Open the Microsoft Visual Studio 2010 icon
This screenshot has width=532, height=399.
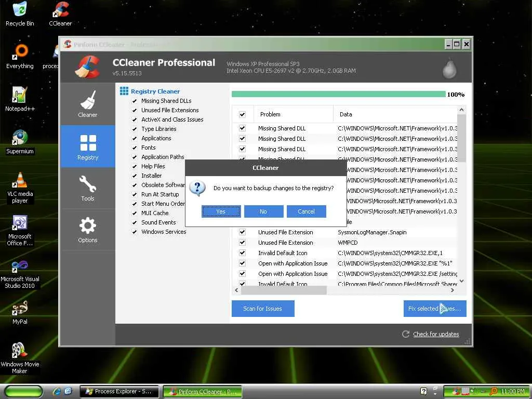point(20,273)
